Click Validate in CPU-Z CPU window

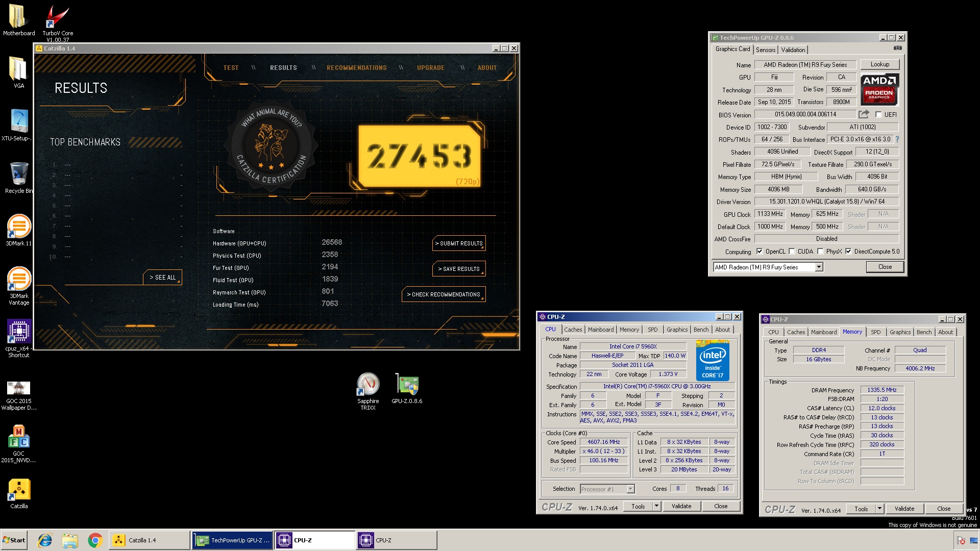tap(681, 506)
